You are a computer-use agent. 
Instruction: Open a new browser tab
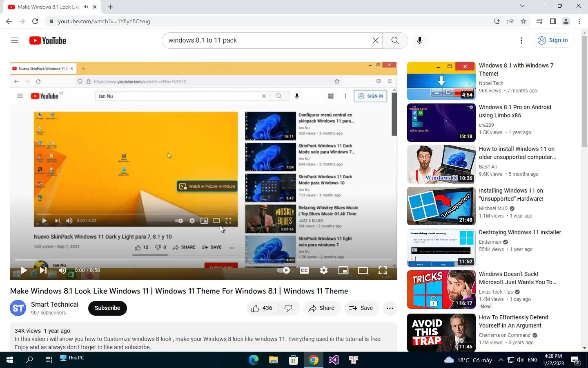click(110, 7)
